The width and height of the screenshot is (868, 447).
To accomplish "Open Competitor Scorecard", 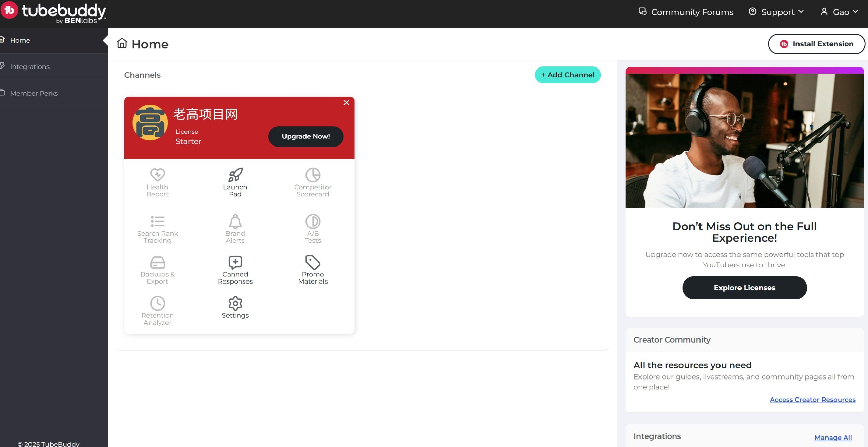I will 313,182.
